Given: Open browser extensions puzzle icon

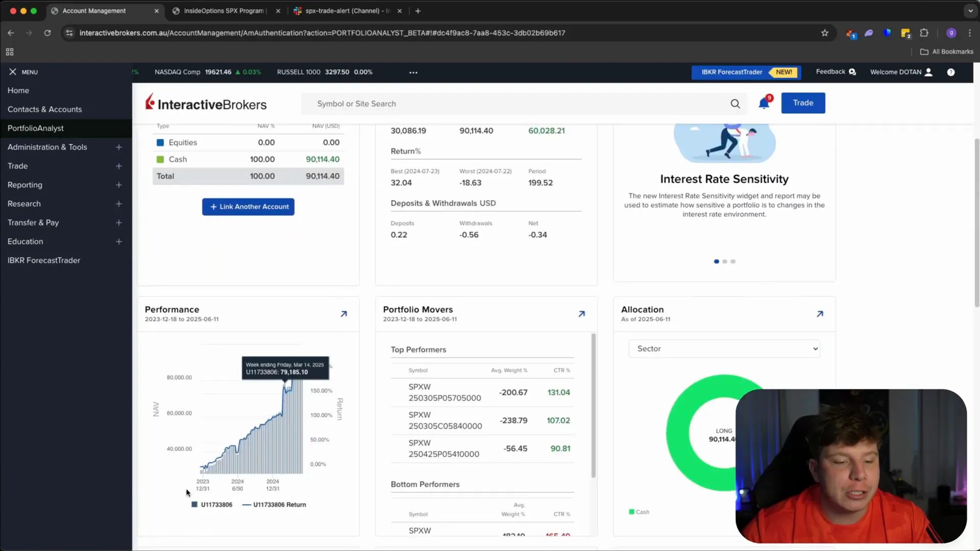Looking at the screenshot, I should tap(924, 33).
